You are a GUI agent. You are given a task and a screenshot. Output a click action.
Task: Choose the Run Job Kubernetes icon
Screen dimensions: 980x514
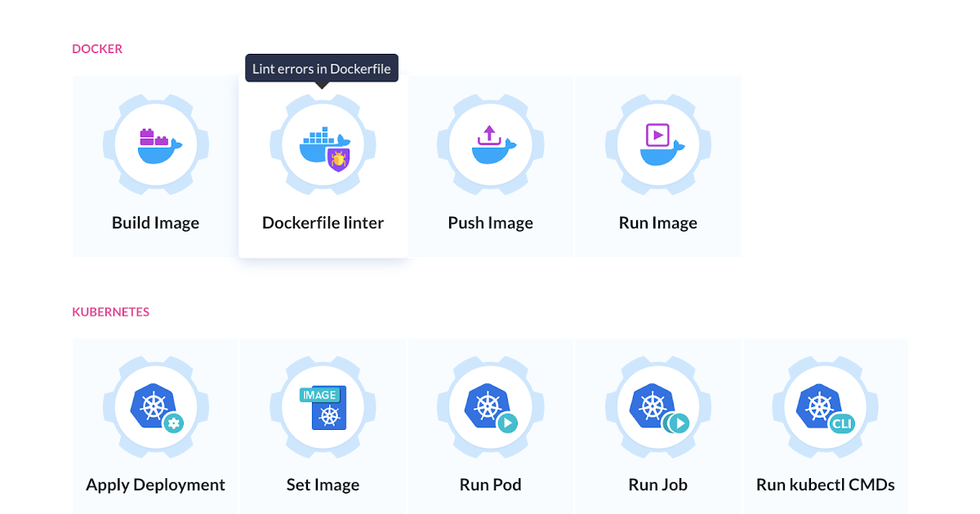(x=660, y=410)
